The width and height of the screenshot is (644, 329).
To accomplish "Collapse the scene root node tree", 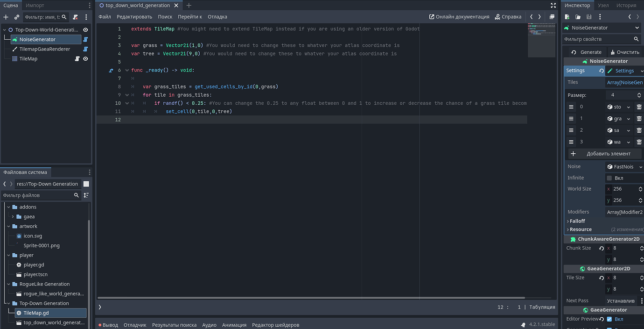I will pyautogui.click(x=5, y=29).
